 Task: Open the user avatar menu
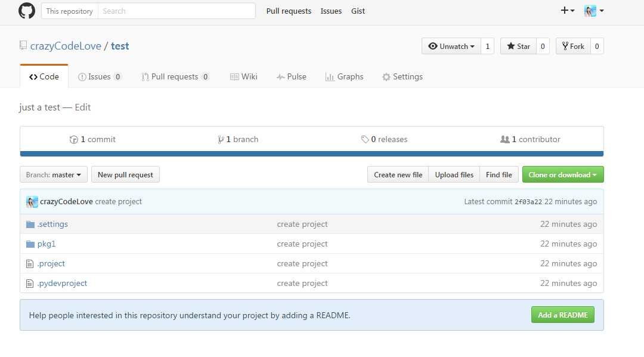594,11
